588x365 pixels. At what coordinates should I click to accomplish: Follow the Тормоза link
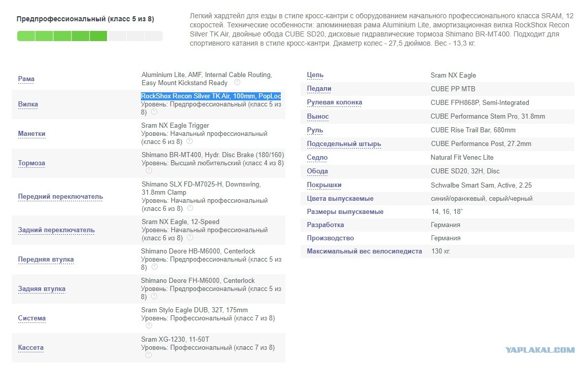[31, 163]
